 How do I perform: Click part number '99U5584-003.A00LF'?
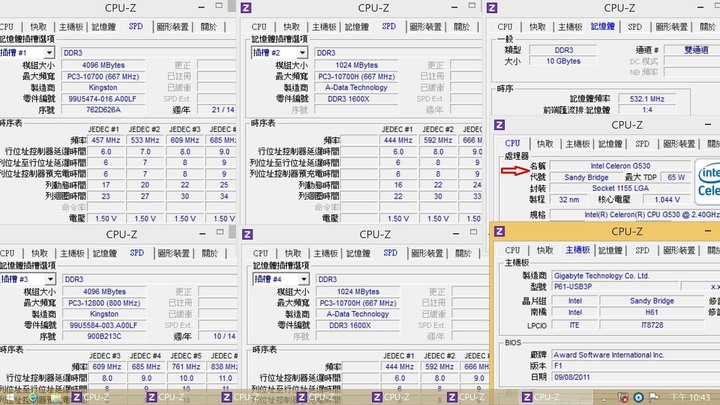click(x=104, y=325)
